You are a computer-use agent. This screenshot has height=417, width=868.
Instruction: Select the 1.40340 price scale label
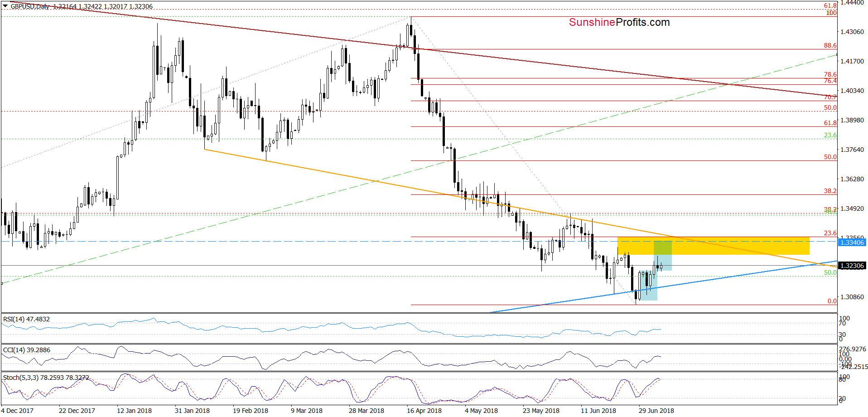(x=852, y=91)
